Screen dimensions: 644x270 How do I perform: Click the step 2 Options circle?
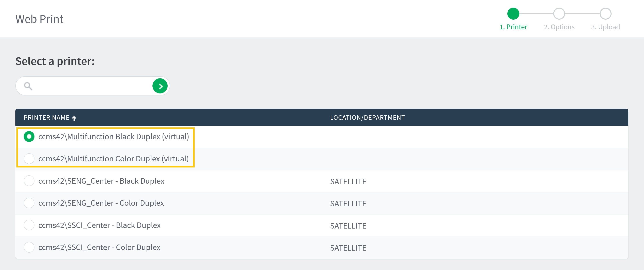[559, 14]
